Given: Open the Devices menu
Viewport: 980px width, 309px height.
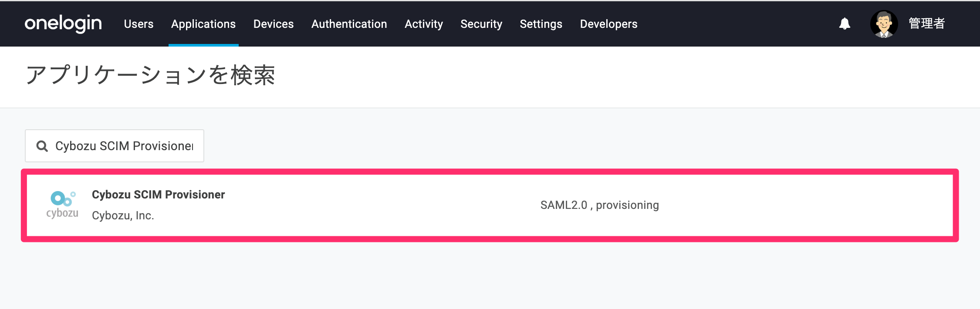Looking at the screenshot, I should (274, 24).
